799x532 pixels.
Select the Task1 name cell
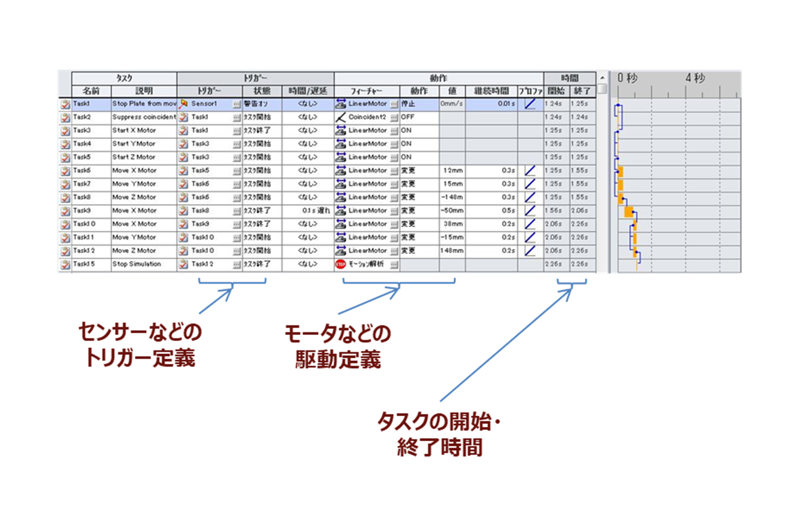pyautogui.click(x=91, y=104)
